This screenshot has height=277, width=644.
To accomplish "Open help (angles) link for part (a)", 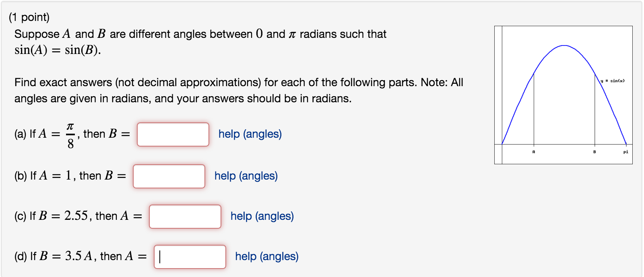I will click(x=250, y=134).
